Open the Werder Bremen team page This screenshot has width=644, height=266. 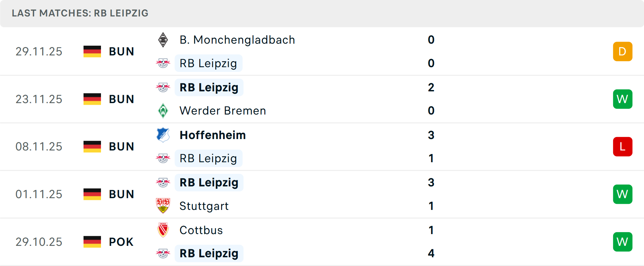tap(222, 110)
